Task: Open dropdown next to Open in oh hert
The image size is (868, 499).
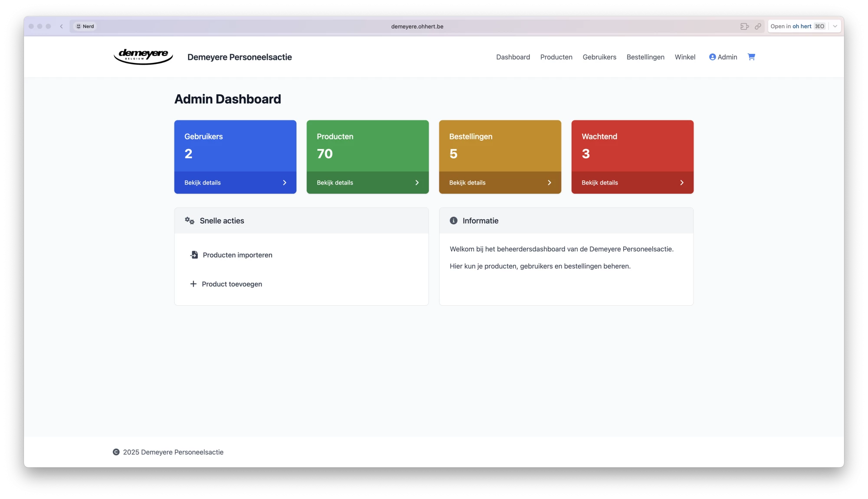Action: tap(835, 26)
